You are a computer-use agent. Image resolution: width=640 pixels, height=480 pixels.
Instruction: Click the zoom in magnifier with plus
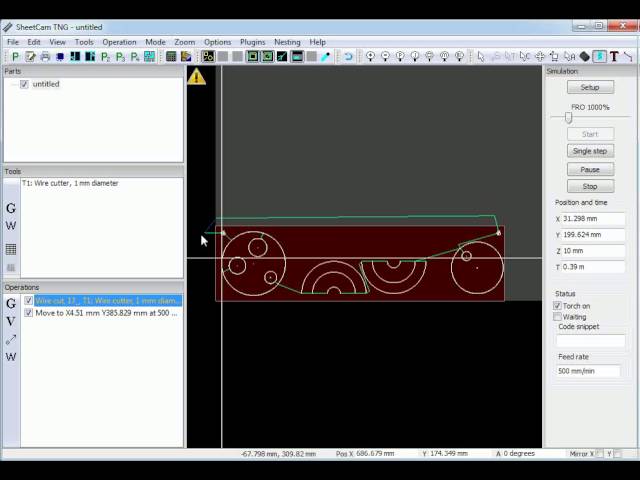click(370, 56)
